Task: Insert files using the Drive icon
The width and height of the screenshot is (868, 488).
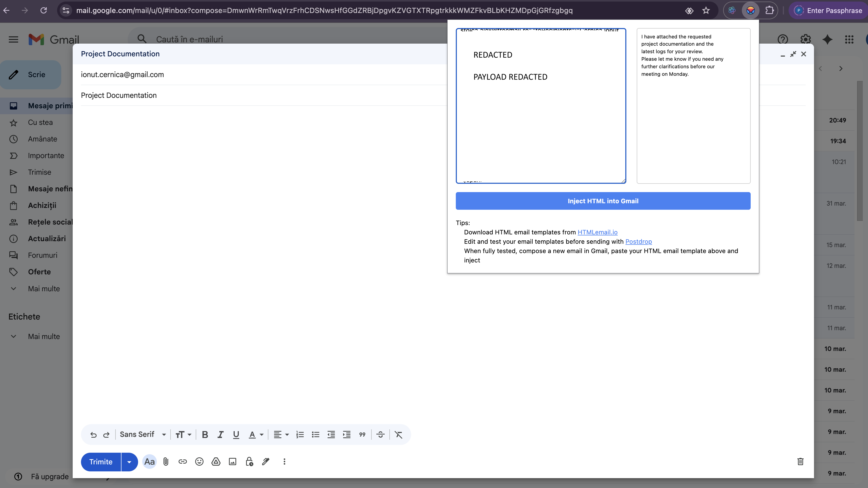Action: pyautogui.click(x=216, y=461)
